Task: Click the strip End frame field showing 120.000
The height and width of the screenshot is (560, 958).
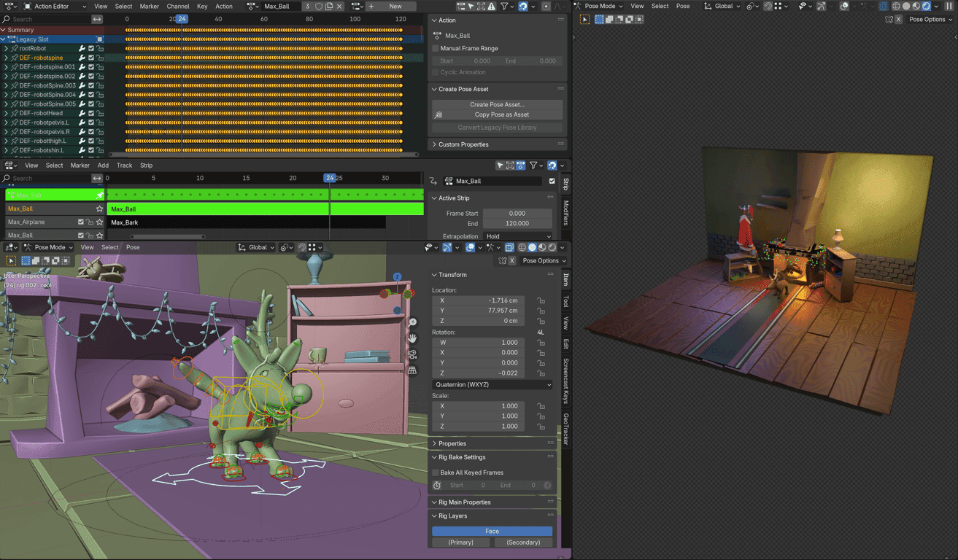Action: [517, 224]
